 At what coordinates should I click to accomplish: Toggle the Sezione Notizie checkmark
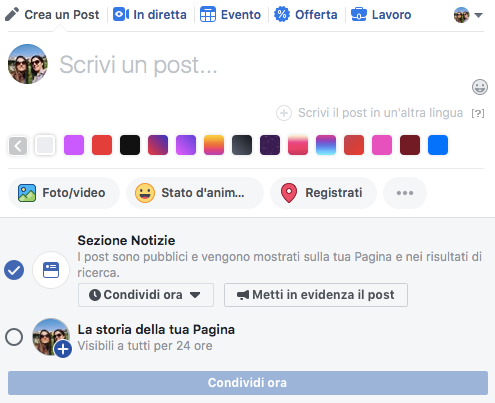(14, 270)
